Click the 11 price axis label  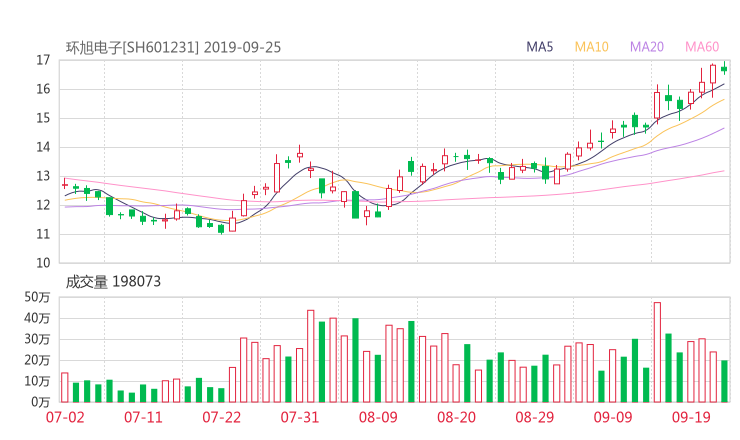click(x=43, y=234)
